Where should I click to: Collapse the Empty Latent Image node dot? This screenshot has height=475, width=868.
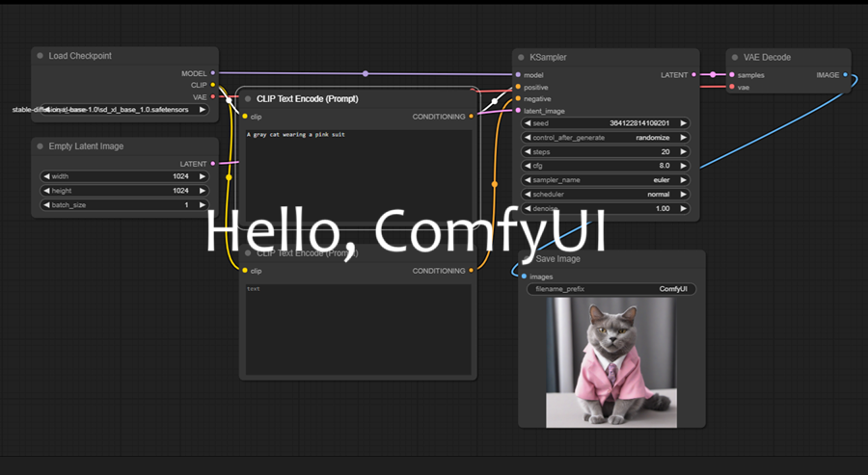tap(40, 146)
